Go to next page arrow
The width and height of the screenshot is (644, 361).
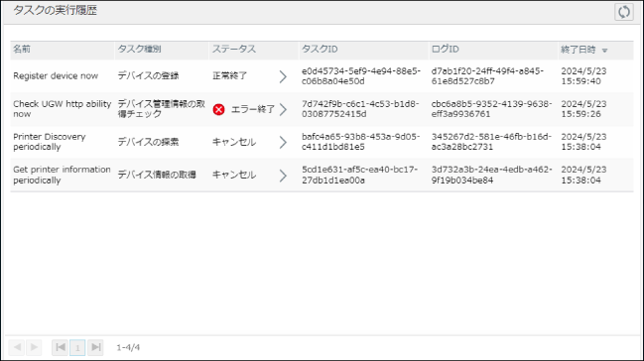click(x=34, y=347)
